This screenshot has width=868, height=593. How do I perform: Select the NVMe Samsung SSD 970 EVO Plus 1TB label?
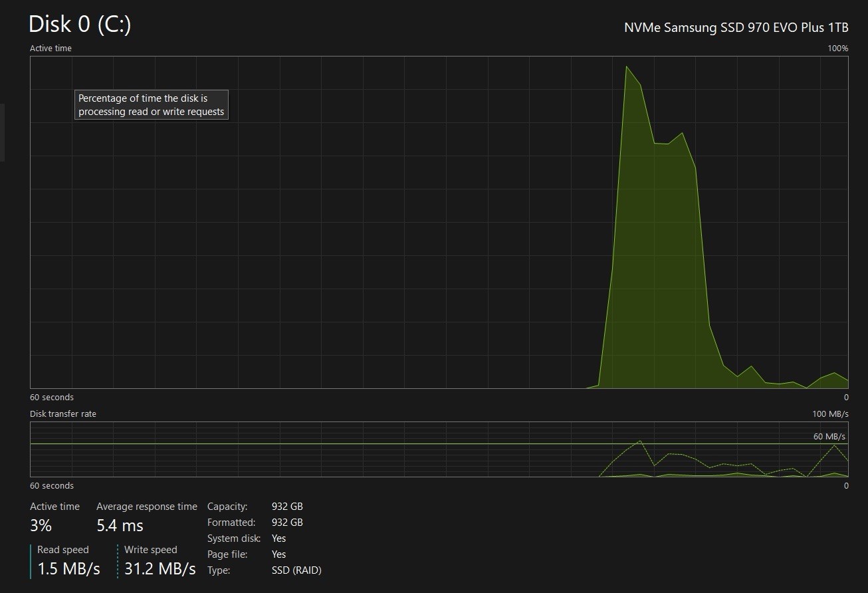[736, 27]
